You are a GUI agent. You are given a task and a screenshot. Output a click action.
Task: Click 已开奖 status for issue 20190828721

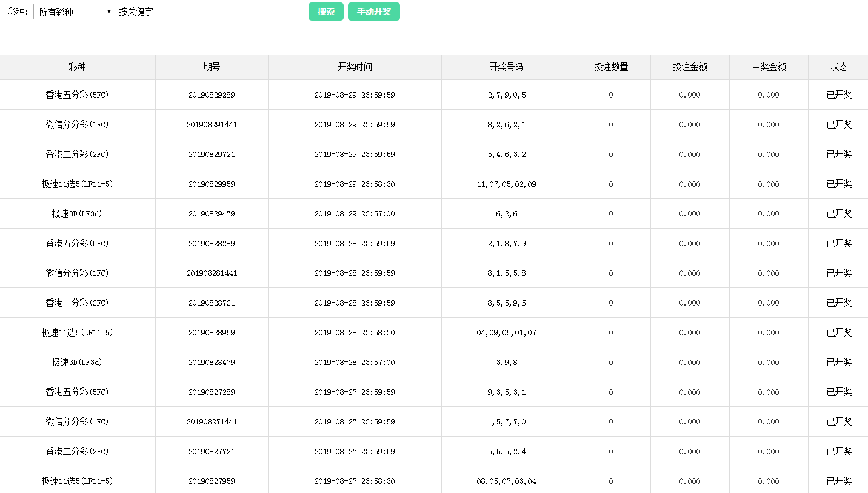[839, 303]
